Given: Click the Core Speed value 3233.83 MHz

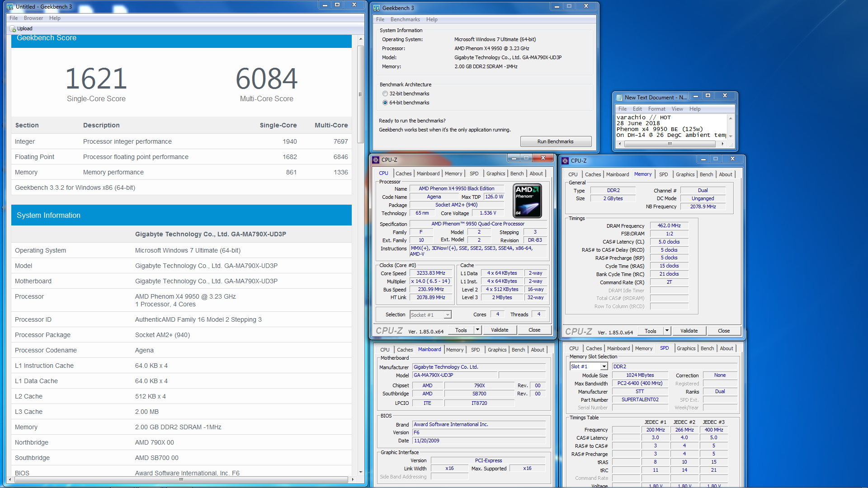Looking at the screenshot, I should coord(431,273).
